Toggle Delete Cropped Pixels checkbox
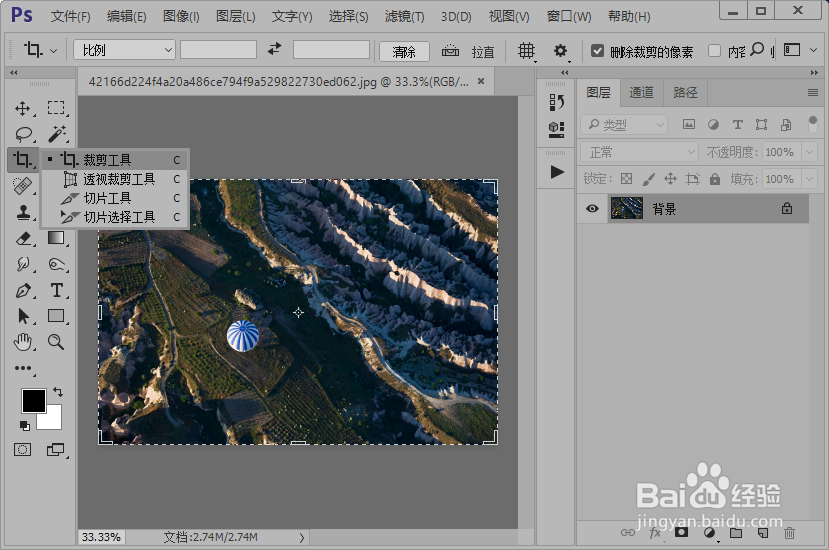The height and width of the screenshot is (550, 829). pos(597,51)
